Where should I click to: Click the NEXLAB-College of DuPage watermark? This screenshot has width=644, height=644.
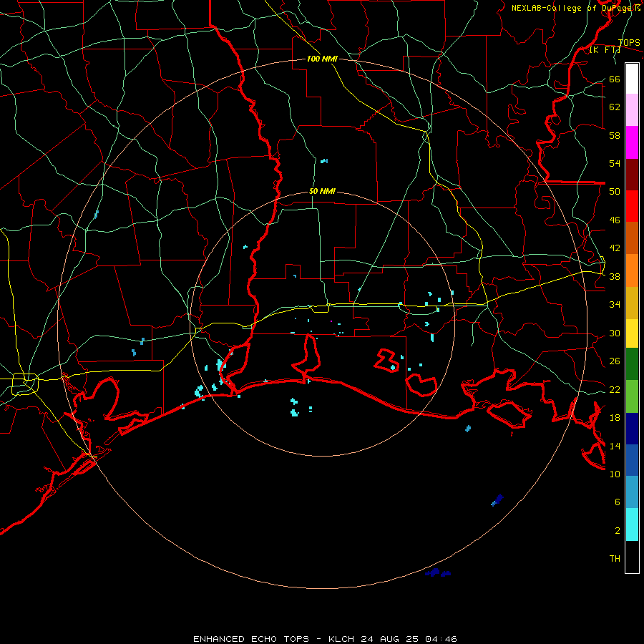coord(575,8)
